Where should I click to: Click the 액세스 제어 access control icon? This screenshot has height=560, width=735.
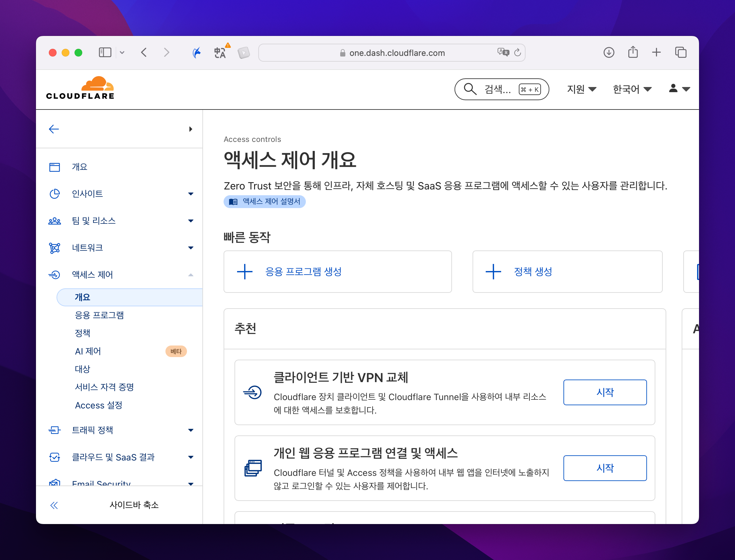[x=54, y=275]
